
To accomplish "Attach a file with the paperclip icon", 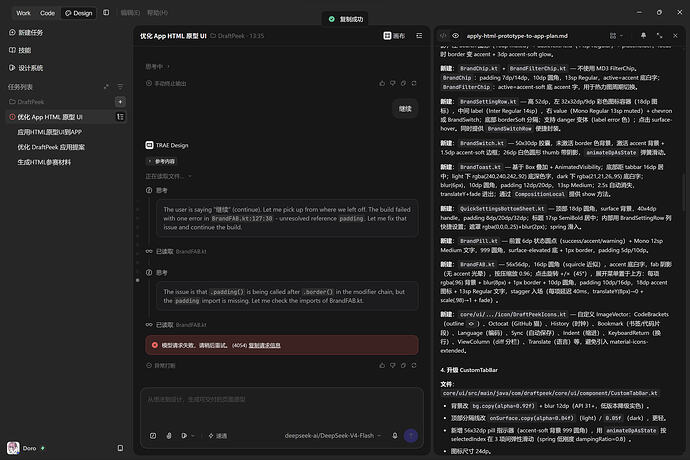I will (x=169, y=436).
